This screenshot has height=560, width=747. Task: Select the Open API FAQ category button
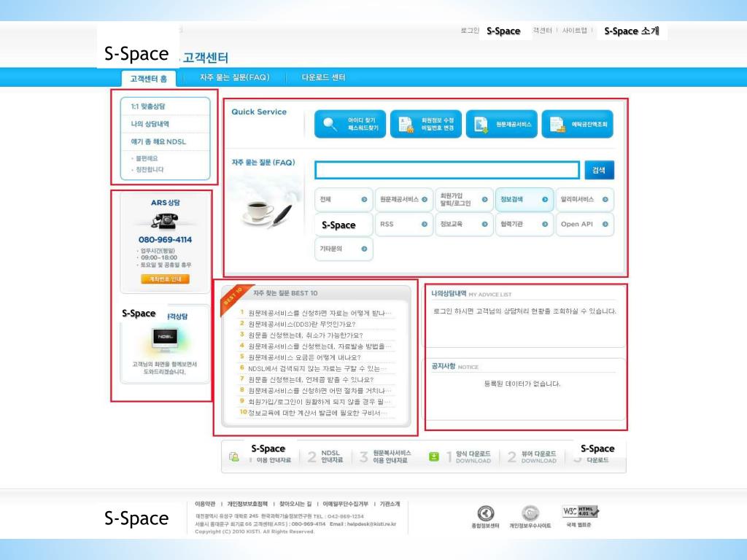[x=584, y=225]
